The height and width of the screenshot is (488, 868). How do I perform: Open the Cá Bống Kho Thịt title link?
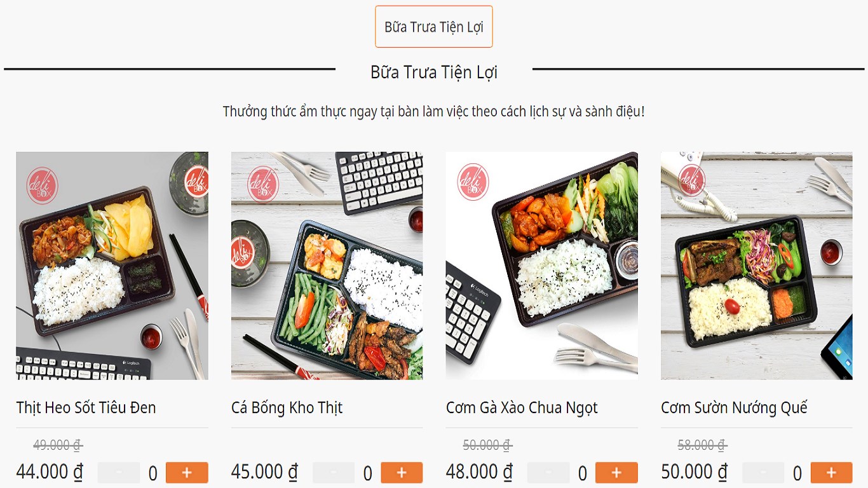287,407
